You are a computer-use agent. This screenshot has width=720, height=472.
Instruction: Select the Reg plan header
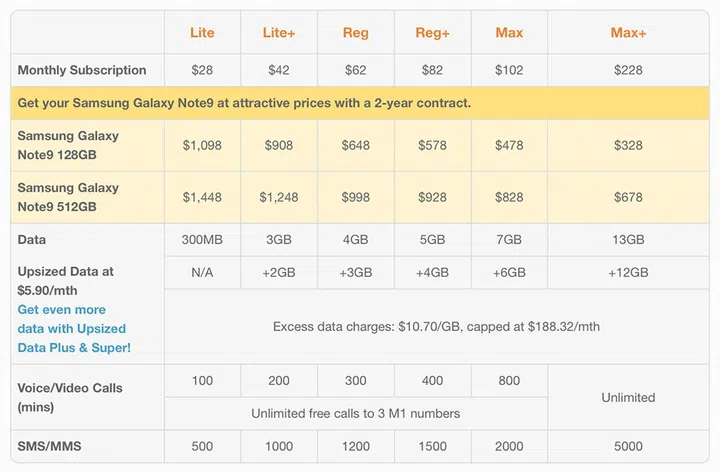355,33
